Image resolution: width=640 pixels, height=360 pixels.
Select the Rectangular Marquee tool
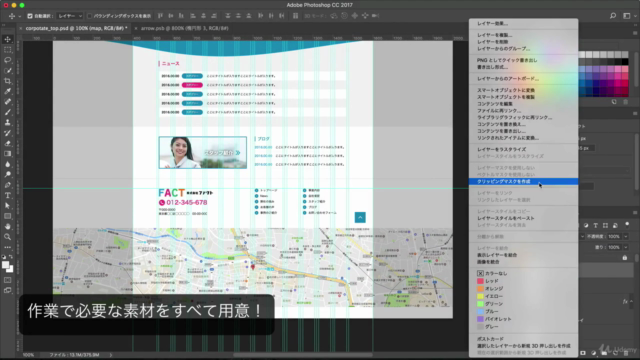click(x=7, y=49)
